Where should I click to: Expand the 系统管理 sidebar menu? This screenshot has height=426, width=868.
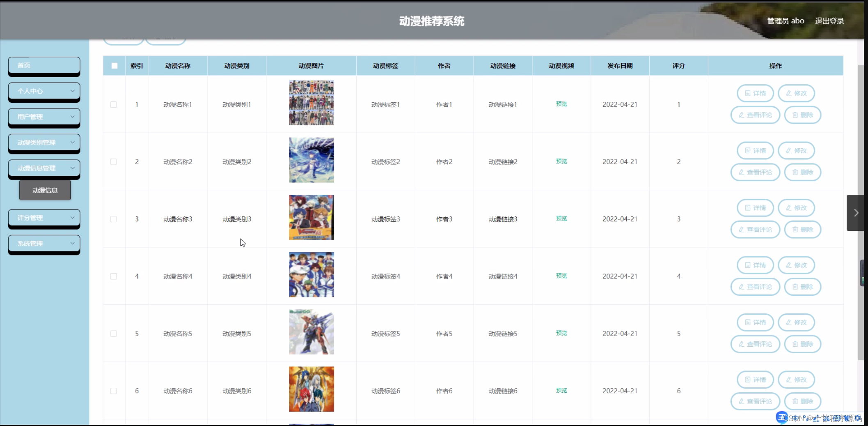point(44,244)
